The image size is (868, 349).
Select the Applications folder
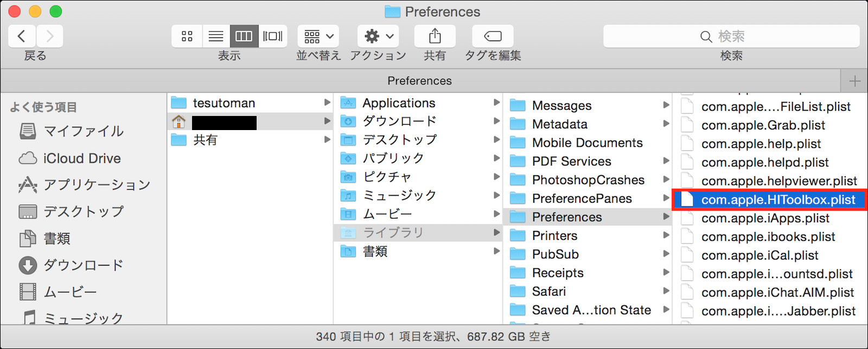399,103
